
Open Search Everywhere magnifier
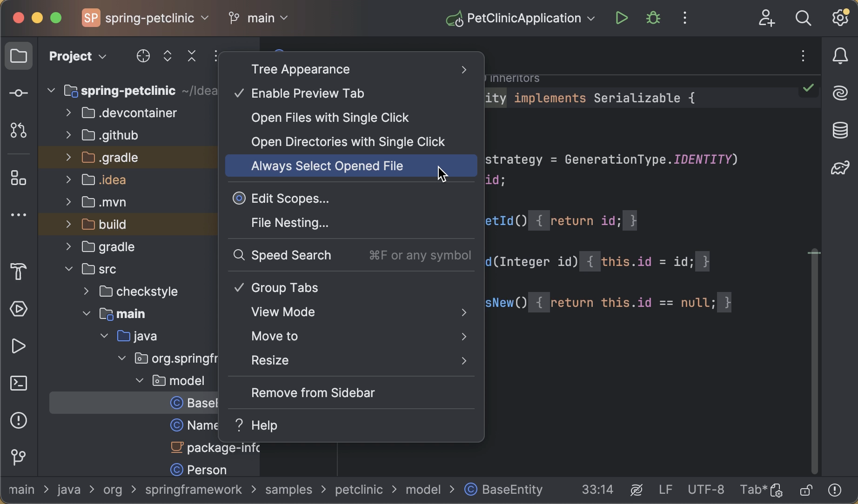click(803, 18)
